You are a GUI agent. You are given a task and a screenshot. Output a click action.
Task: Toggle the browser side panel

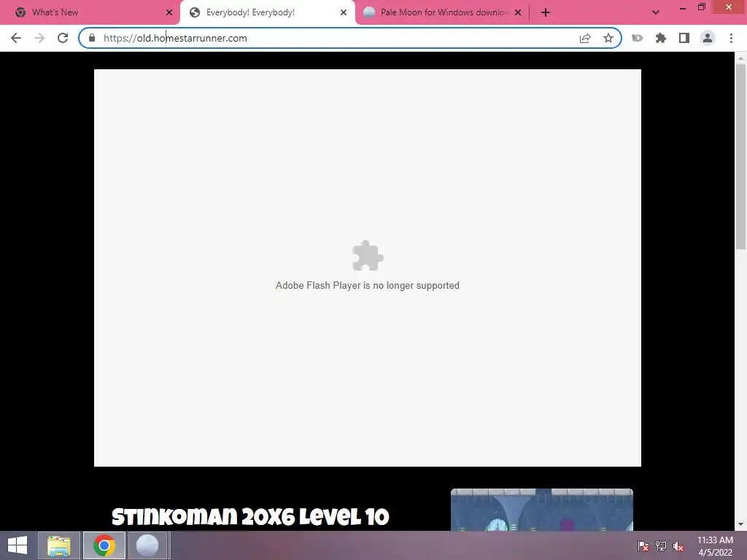684,38
